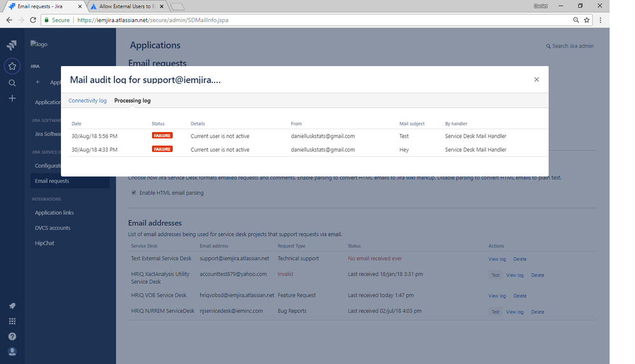Click the Search Jira admin field
Viewport: 635px width, 364px height.
(x=570, y=46)
